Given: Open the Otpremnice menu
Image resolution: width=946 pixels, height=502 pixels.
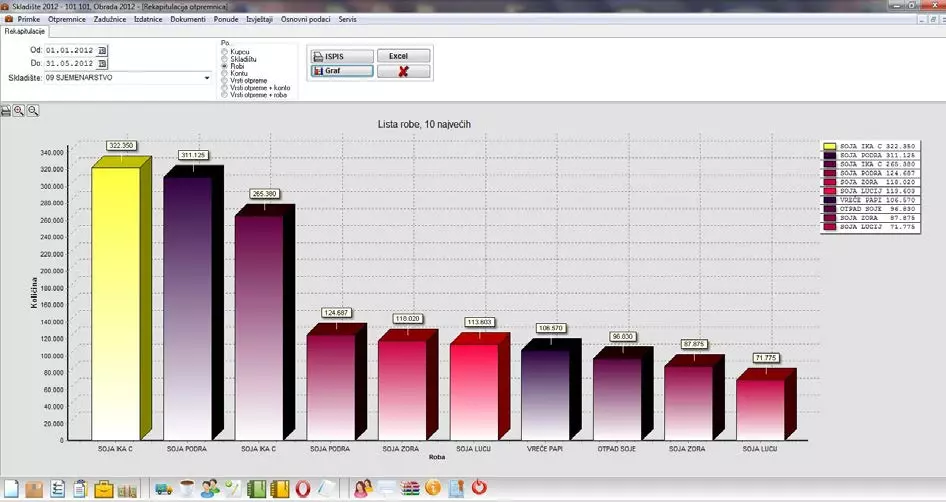Looking at the screenshot, I should point(66,20).
